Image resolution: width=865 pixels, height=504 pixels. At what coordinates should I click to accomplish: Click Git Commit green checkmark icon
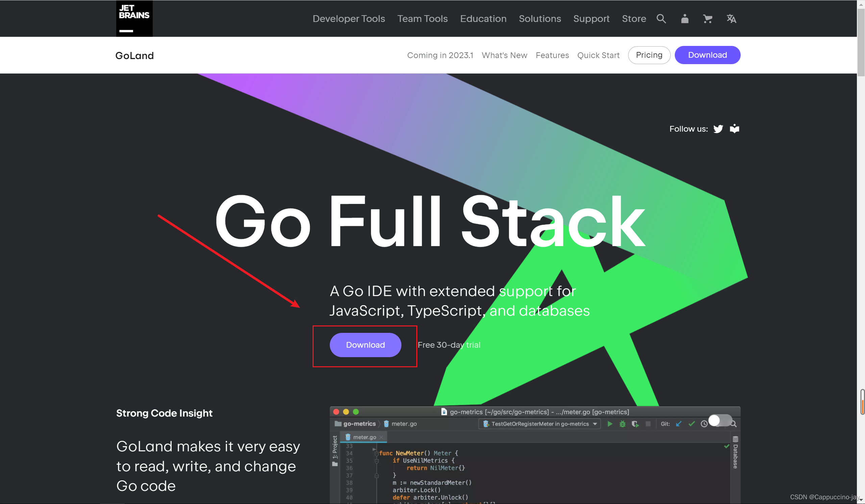(x=691, y=424)
